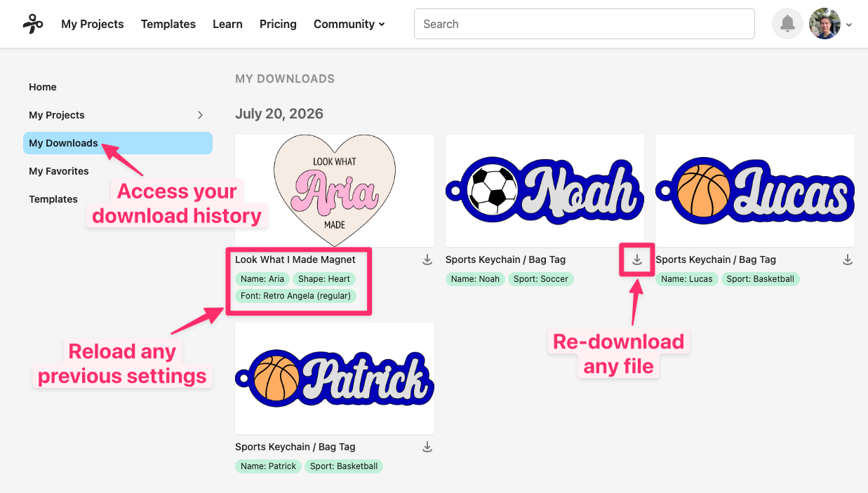Open the notifications bell

[x=787, y=24]
